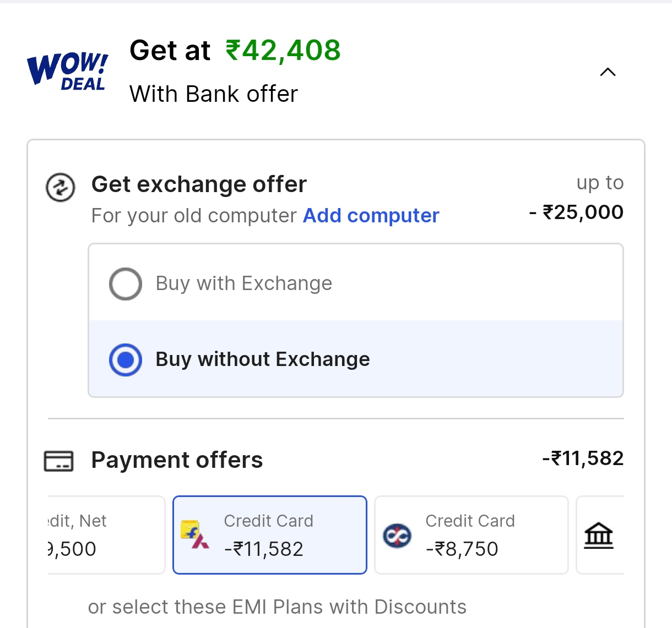The height and width of the screenshot is (628, 672).
Task: Click the green ₹42,408 deal price
Action: [x=282, y=50]
